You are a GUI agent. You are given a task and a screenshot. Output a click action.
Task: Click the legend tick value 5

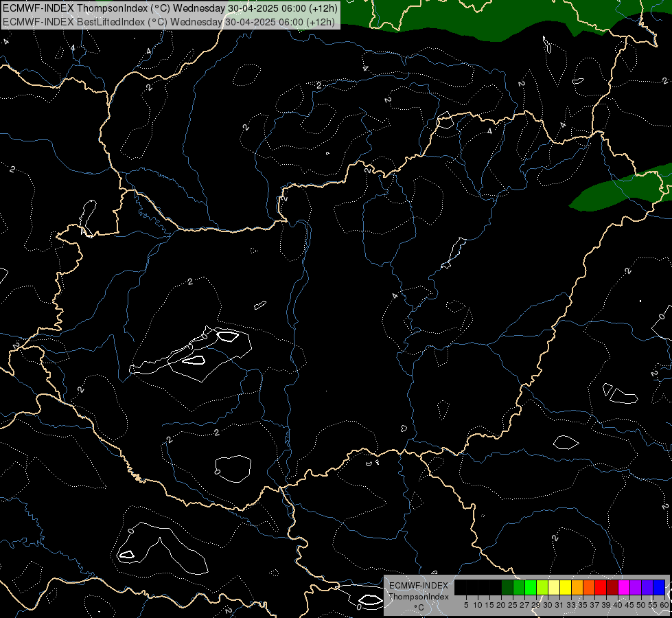[466, 605]
